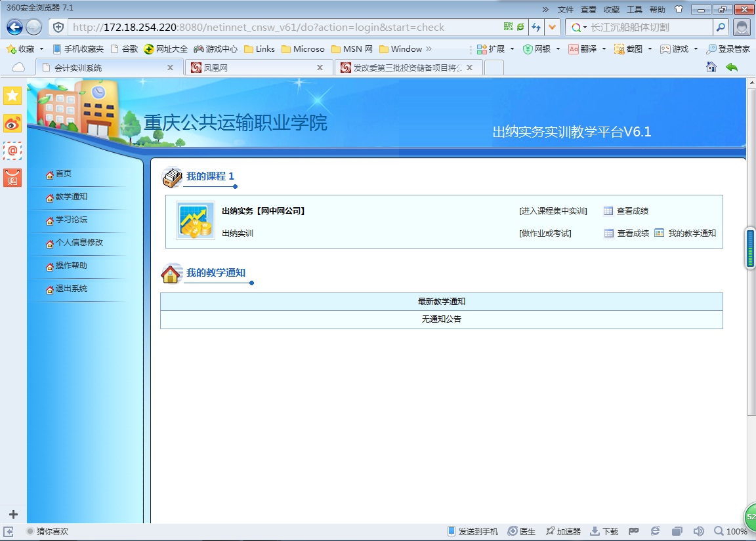Expand the 游戏 dropdown arrow
Viewport: 756px width, 541px height.
(697, 49)
